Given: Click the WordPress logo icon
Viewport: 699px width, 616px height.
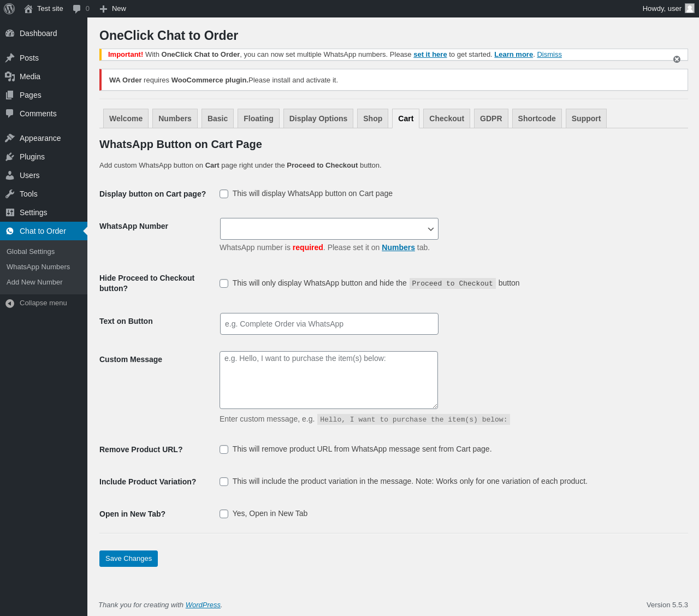Looking at the screenshot, I should (9, 9).
